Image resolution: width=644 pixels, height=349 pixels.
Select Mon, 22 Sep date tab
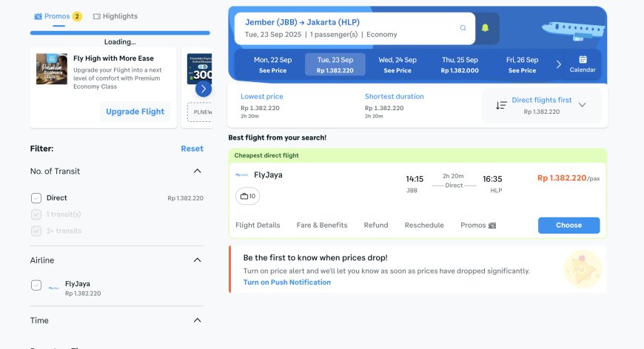point(272,65)
